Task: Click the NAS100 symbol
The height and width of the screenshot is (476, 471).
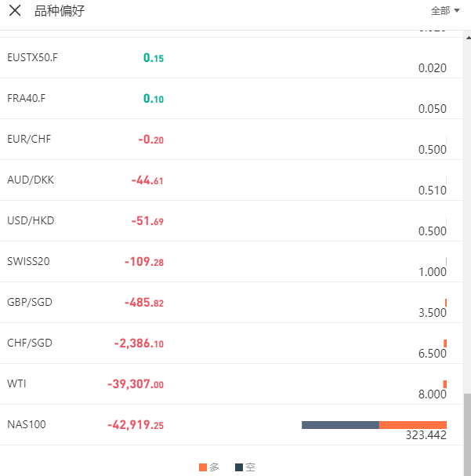Action: pos(27,424)
